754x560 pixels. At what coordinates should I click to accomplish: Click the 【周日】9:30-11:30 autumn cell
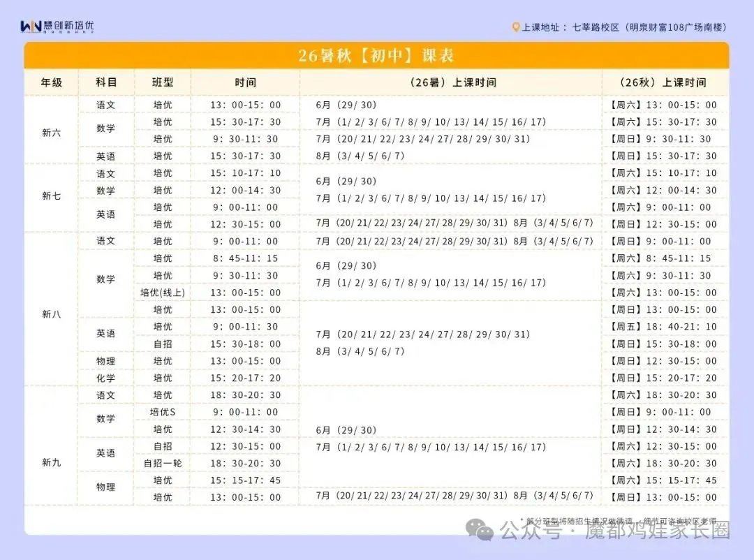pos(665,139)
